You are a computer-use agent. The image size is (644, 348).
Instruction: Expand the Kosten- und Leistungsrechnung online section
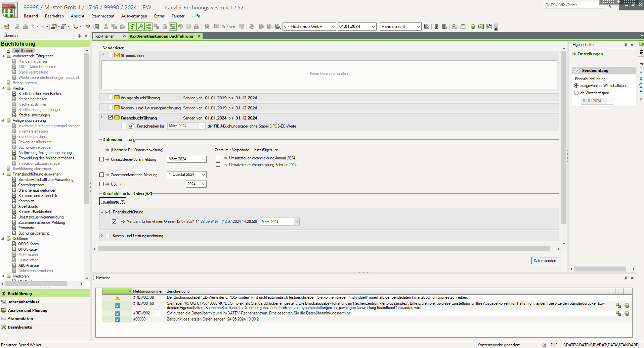click(x=102, y=236)
